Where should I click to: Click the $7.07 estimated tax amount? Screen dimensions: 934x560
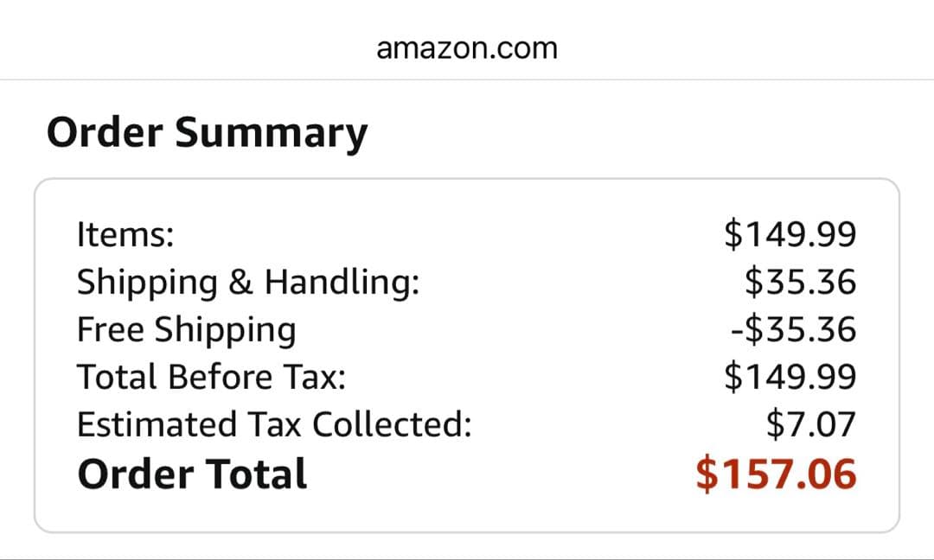pos(810,425)
